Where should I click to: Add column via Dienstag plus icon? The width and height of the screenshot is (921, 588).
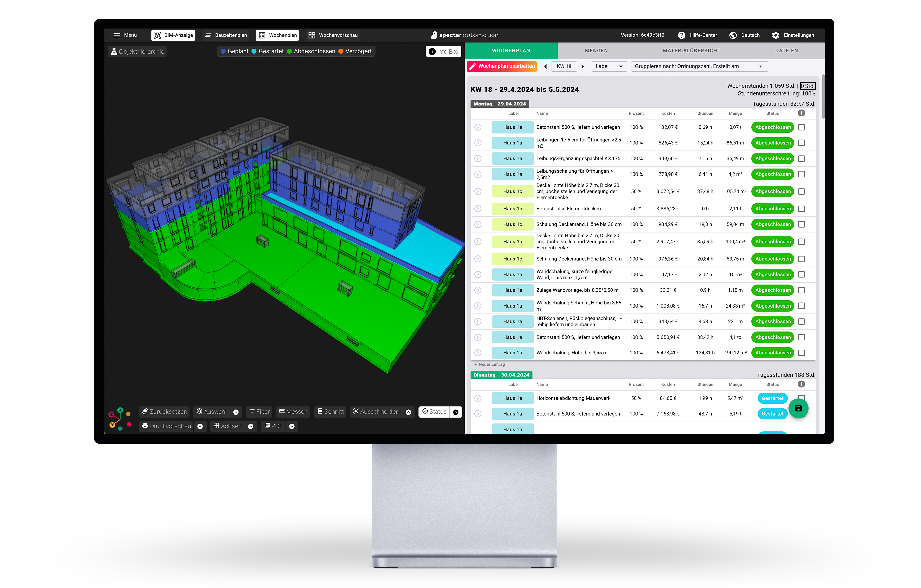[x=801, y=384]
